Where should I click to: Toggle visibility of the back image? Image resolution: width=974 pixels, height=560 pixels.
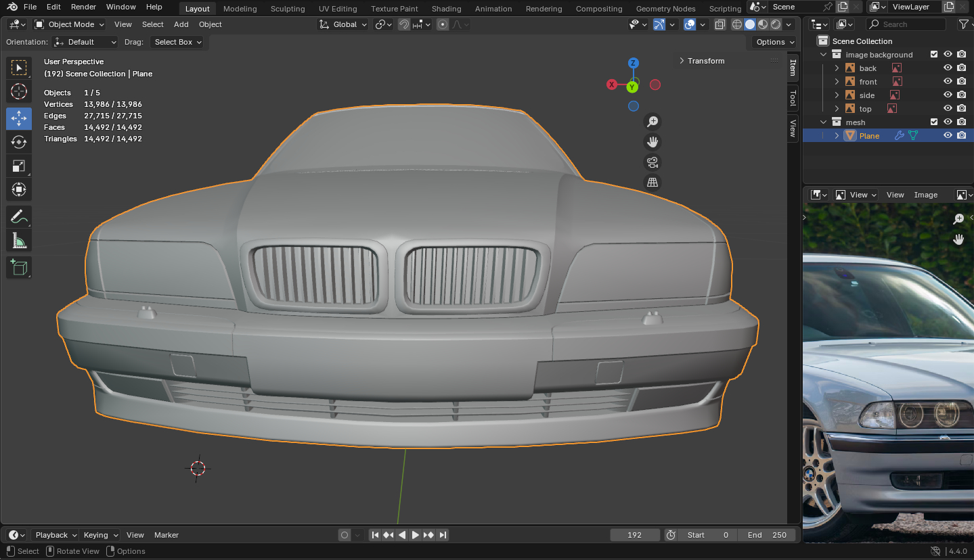coord(948,68)
